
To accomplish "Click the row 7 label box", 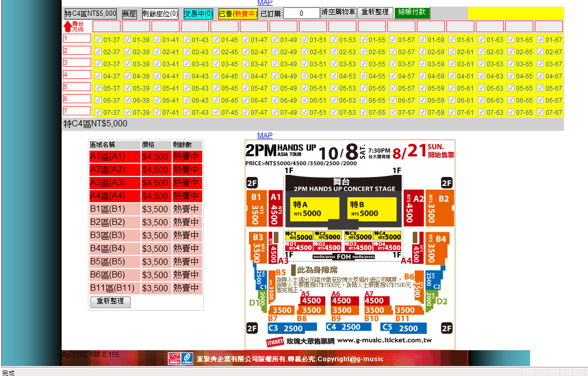I will [77, 111].
